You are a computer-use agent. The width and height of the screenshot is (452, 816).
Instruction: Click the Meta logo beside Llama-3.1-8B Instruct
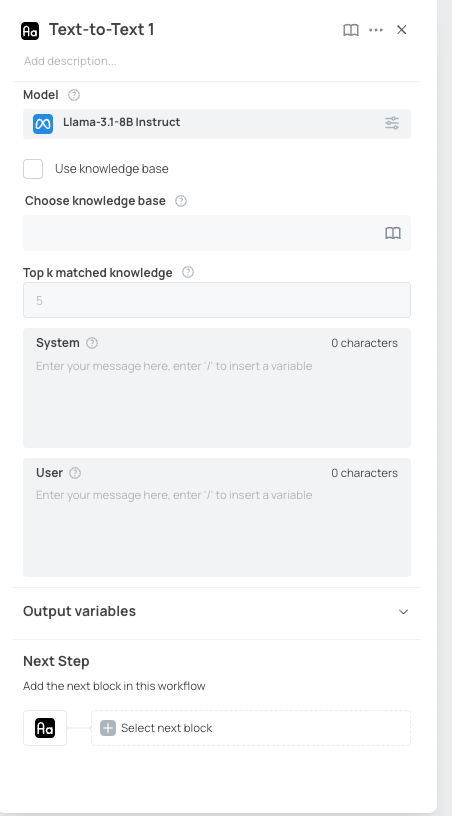click(x=43, y=124)
